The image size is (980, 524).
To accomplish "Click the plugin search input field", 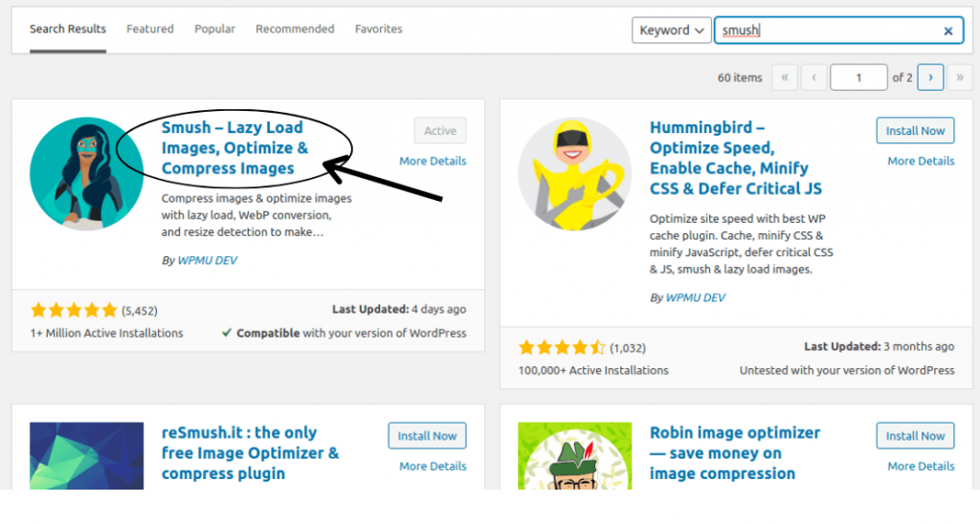I will (838, 30).
